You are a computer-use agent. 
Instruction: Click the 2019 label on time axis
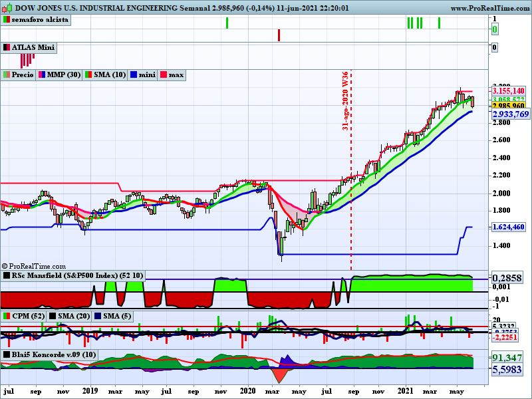pyautogui.click(x=90, y=391)
